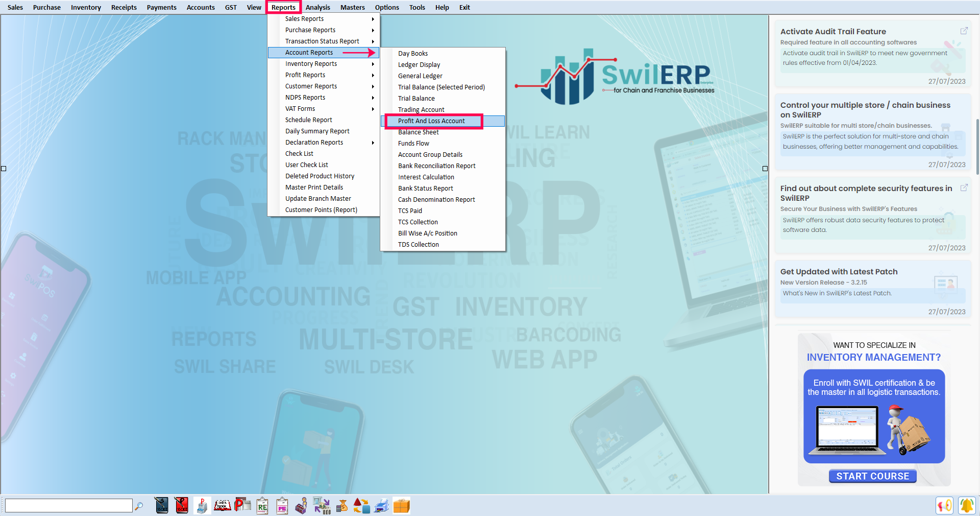Open the Inventory menu in menu bar
The height and width of the screenshot is (516, 980).
pos(86,7)
